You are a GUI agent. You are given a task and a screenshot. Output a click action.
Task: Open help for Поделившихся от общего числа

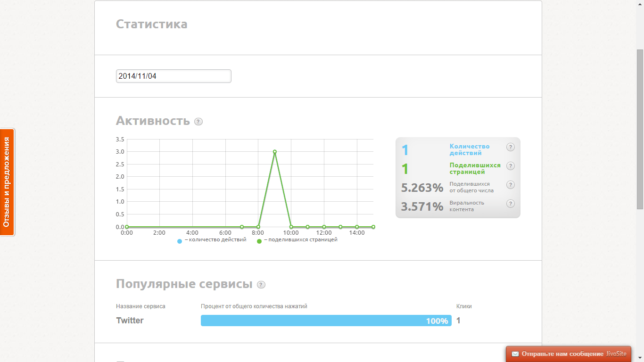[x=511, y=185]
